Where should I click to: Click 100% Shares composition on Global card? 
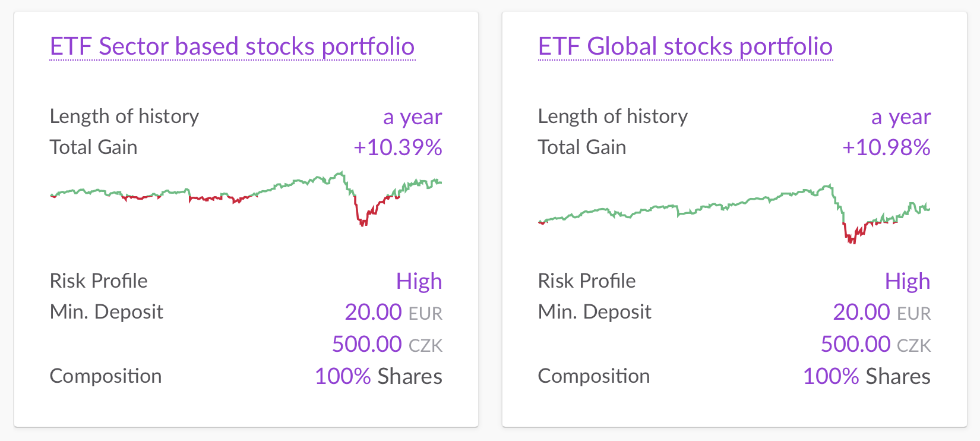pos(867,376)
